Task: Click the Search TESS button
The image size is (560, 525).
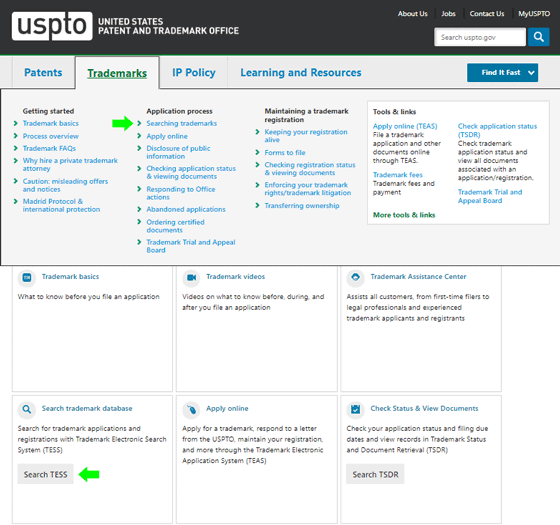Action: [45, 474]
